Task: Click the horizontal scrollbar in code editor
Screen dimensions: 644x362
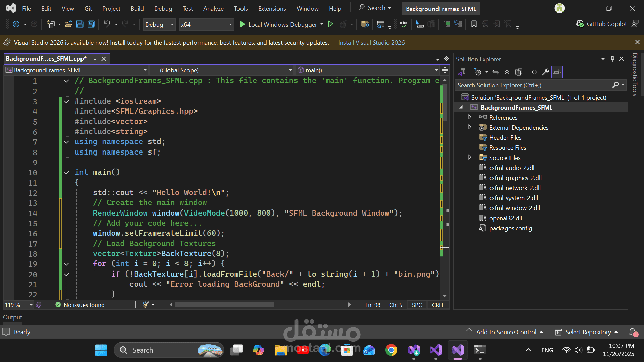Action: (224, 305)
